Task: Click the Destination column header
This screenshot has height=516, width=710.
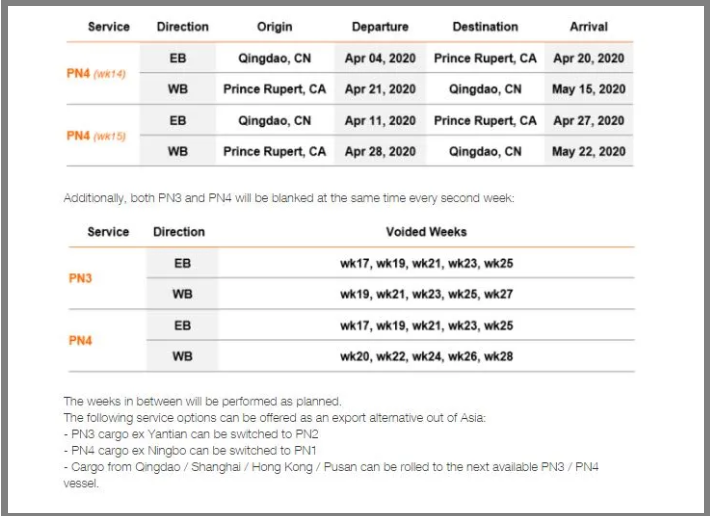Action: (x=485, y=27)
